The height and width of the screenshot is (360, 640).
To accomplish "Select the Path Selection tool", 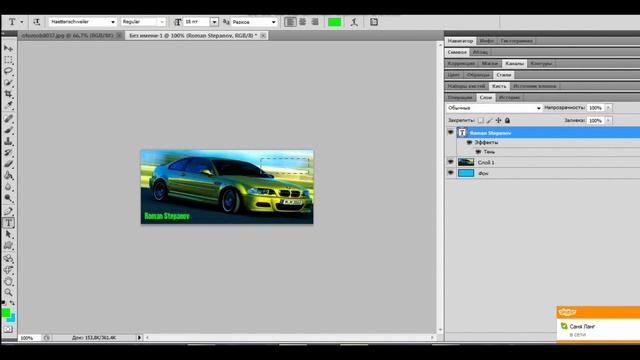I will click(9, 234).
